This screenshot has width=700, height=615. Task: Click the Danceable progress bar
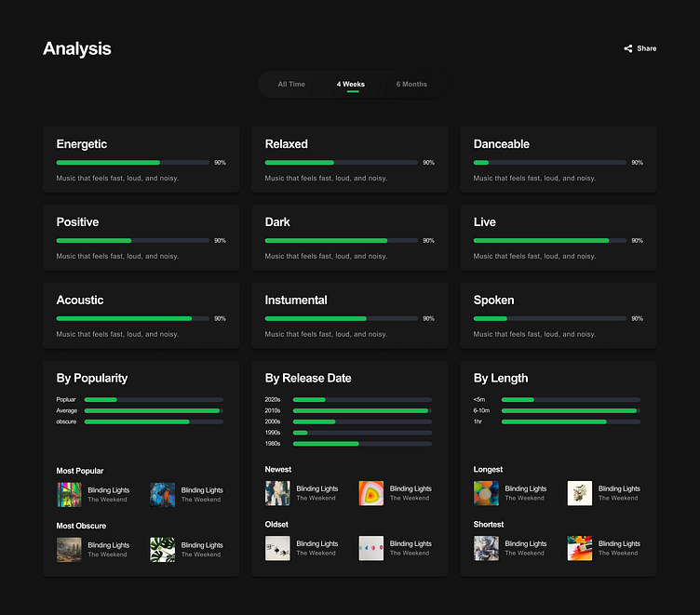(x=550, y=163)
